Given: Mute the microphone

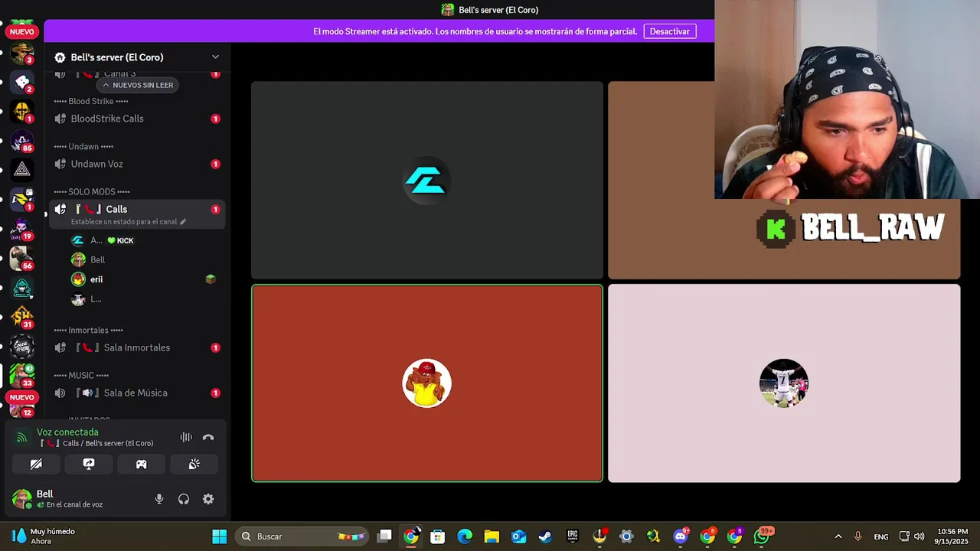Looking at the screenshot, I should (x=159, y=499).
